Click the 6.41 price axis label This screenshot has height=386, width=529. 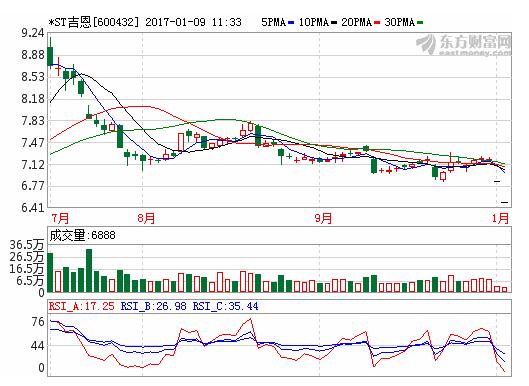(x=33, y=208)
